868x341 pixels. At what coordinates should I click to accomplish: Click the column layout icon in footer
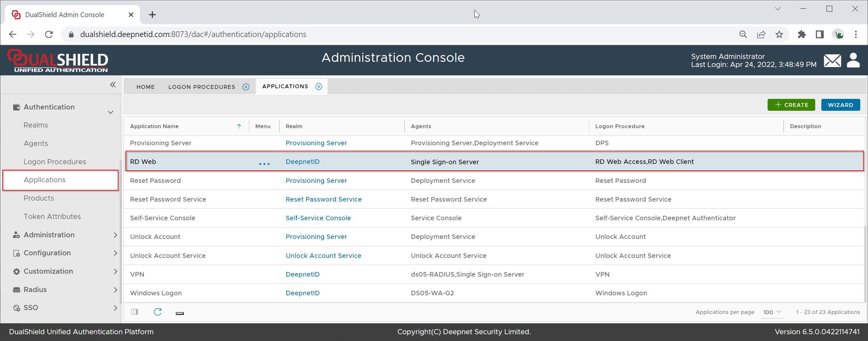(x=135, y=312)
